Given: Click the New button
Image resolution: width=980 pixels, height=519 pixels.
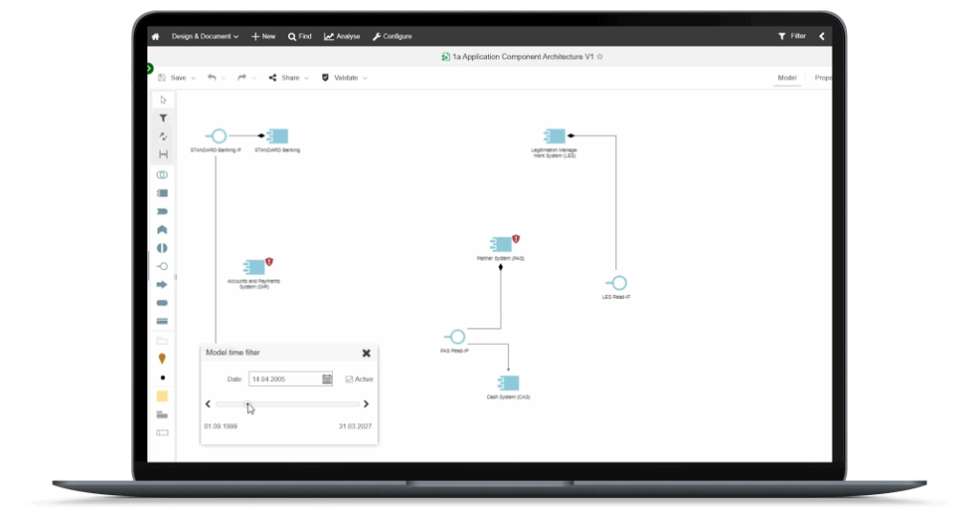Looking at the screenshot, I should pyautogui.click(x=263, y=36).
